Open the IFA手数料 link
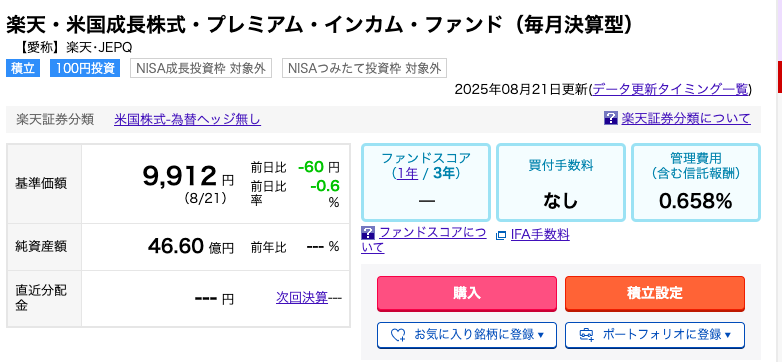Image resolution: width=782 pixels, height=362 pixels. tap(540, 234)
